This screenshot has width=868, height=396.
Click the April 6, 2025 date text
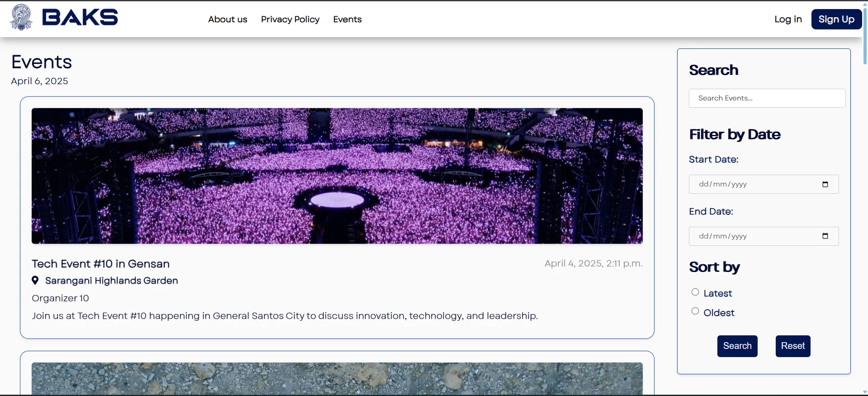coord(39,81)
